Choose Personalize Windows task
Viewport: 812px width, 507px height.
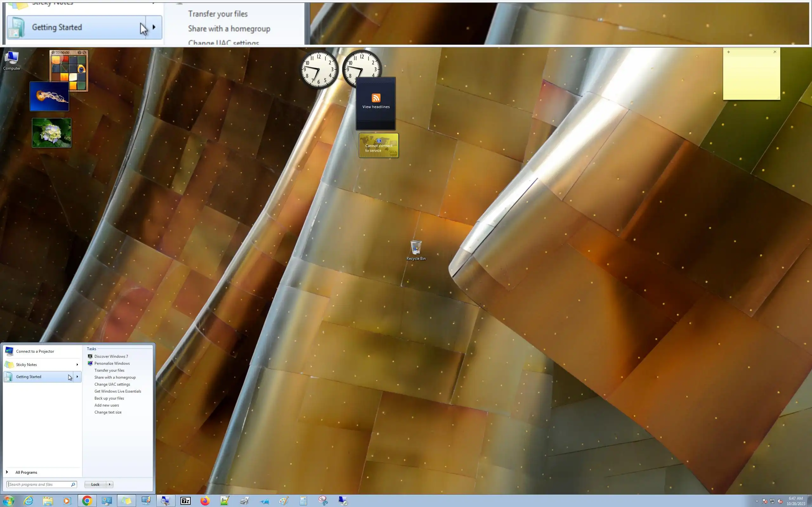click(112, 363)
